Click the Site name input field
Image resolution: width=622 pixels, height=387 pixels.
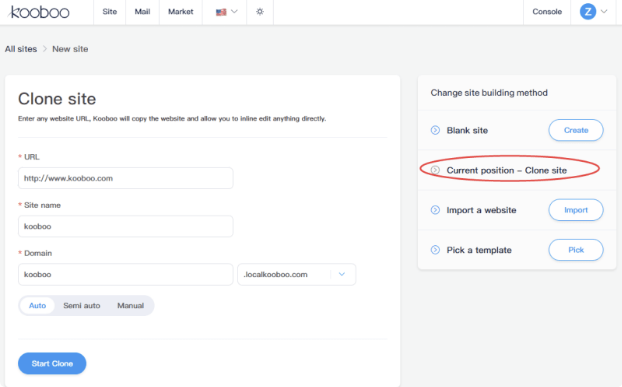coord(125,226)
